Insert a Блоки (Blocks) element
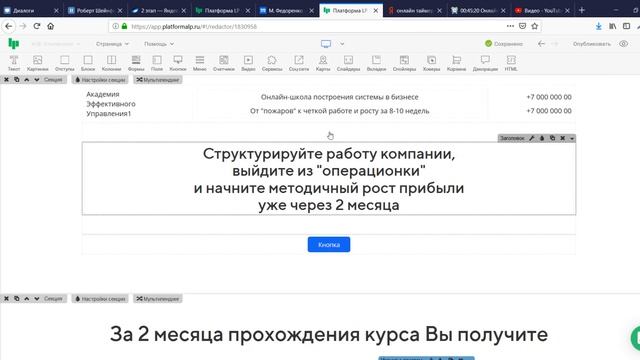 pyautogui.click(x=88, y=63)
